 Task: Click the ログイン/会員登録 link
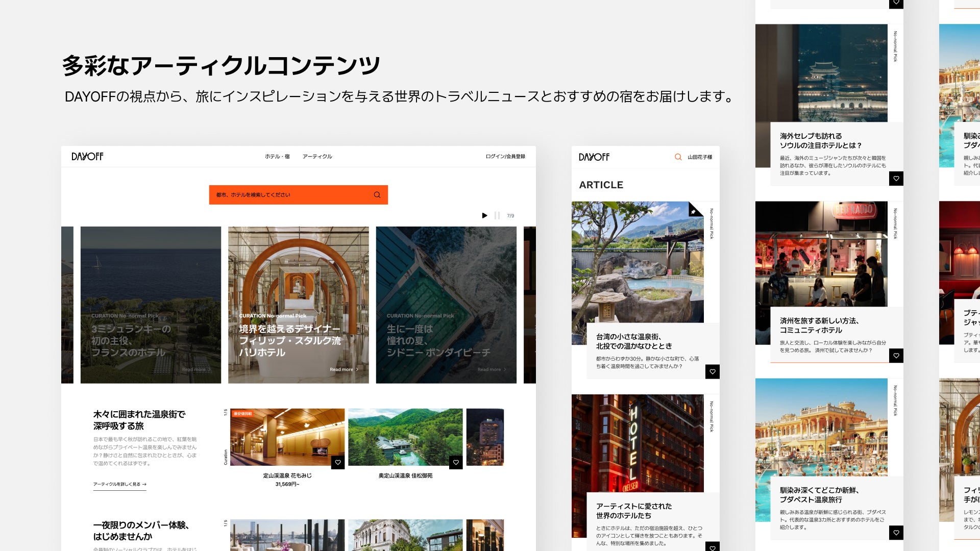click(x=505, y=157)
